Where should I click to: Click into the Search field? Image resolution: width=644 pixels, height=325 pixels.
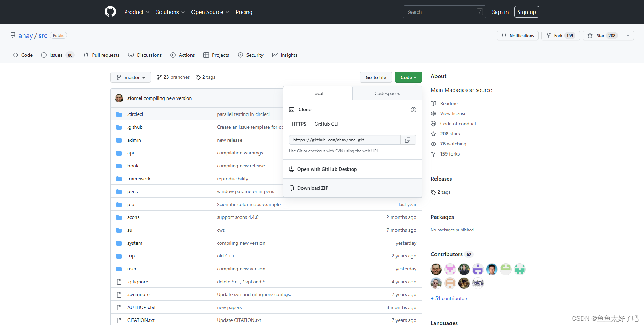(445, 12)
